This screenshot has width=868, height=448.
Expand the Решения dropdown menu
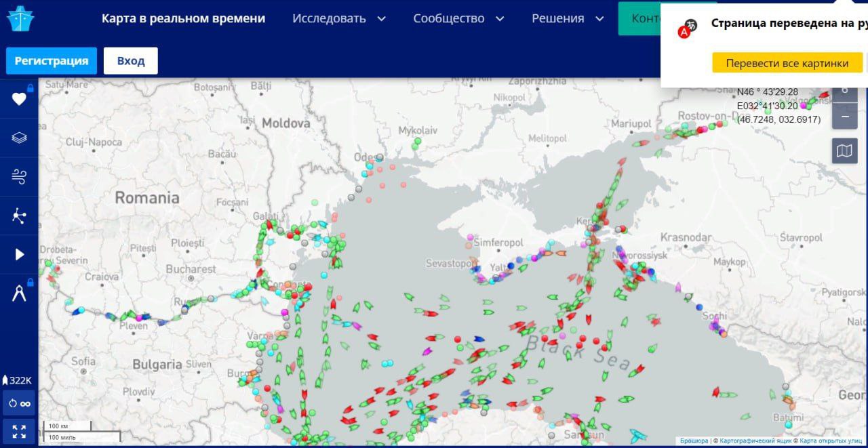click(567, 18)
